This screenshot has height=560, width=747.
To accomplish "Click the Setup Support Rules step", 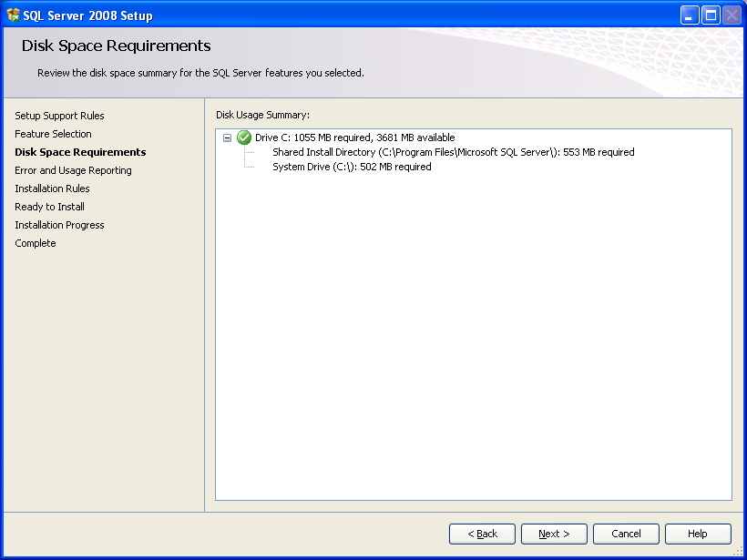I will (x=59, y=116).
